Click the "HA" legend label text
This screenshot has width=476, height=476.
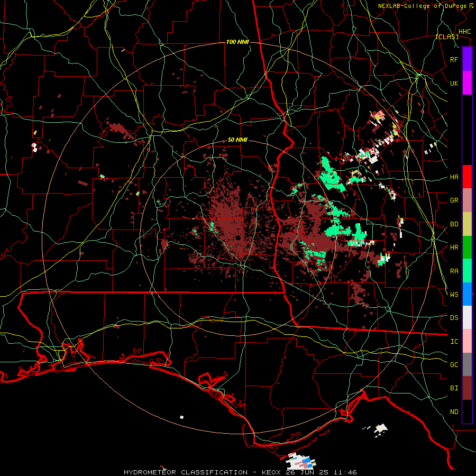tap(454, 177)
